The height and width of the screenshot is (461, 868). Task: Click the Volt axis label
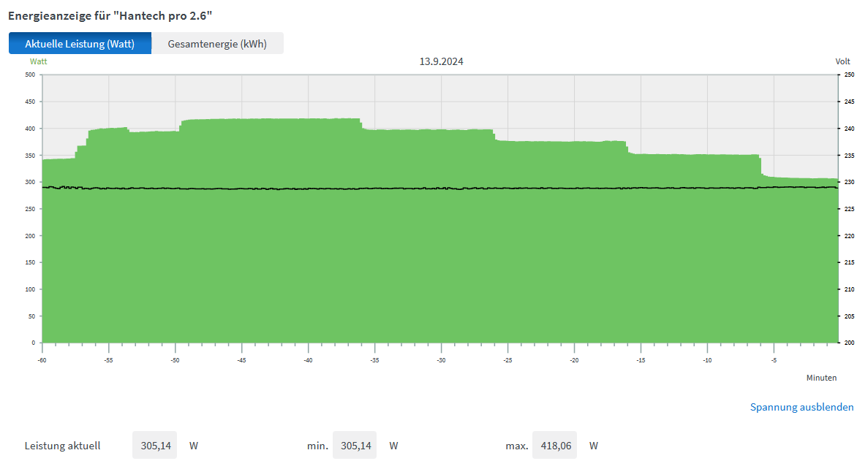[x=842, y=61]
